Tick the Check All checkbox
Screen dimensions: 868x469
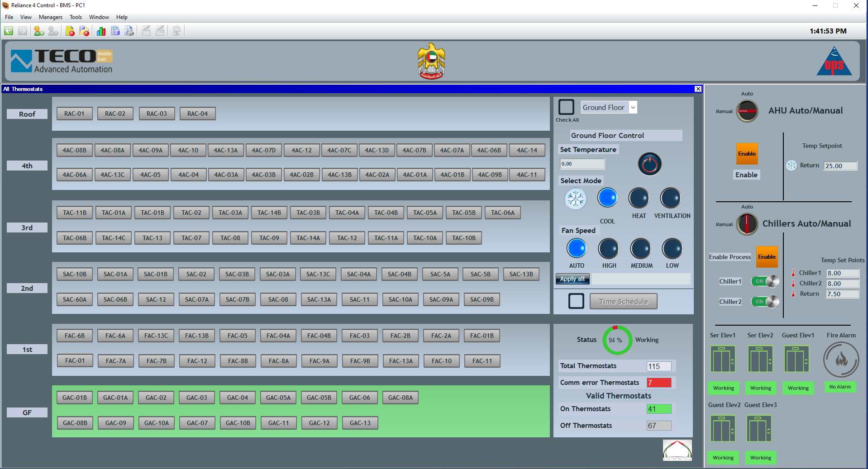(566, 107)
